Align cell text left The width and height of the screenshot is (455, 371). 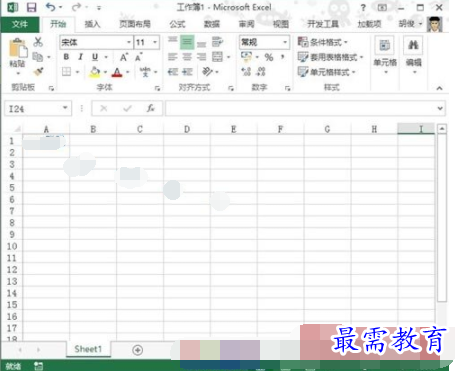pyautogui.click(x=172, y=57)
